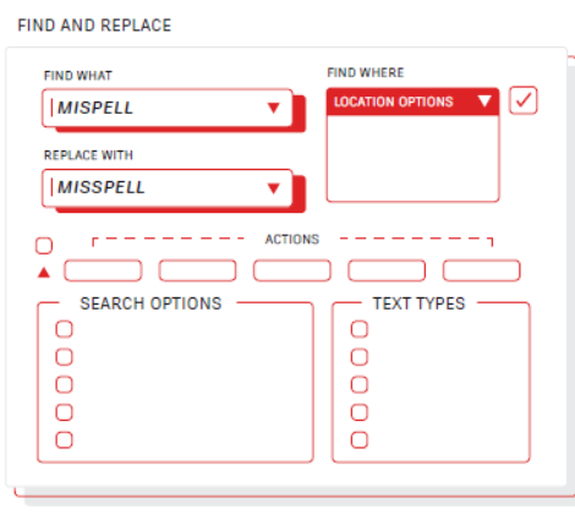575x520 pixels.
Task: Click the empty Find Where list area
Action: click(x=413, y=158)
